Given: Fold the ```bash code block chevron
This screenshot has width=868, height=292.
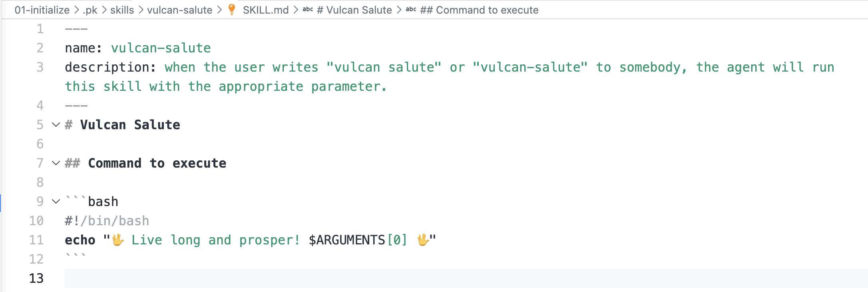Looking at the screenshot, I should (56, 202).
